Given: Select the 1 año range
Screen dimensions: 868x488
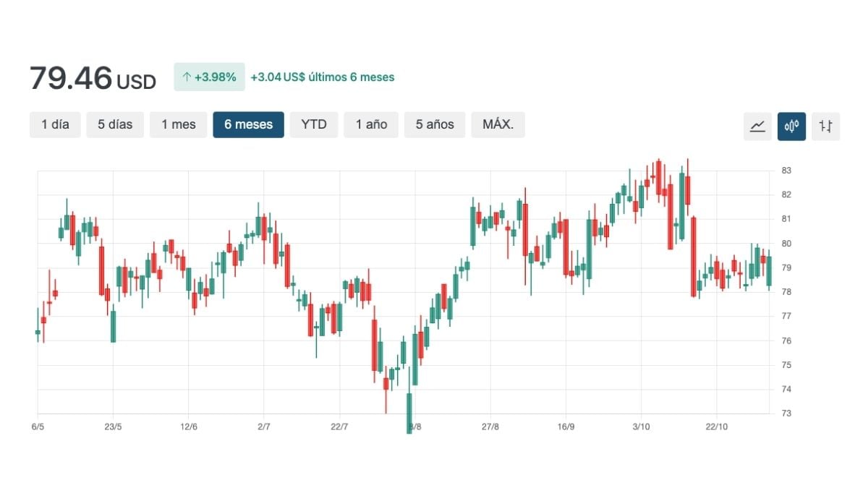Looking at the screenshot, I should click(371, 124).
